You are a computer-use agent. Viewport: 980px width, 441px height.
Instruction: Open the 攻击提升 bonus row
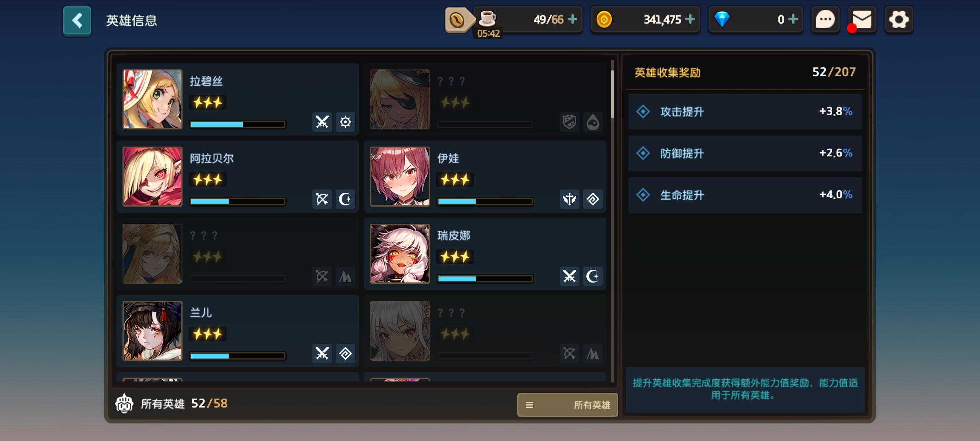745,111
